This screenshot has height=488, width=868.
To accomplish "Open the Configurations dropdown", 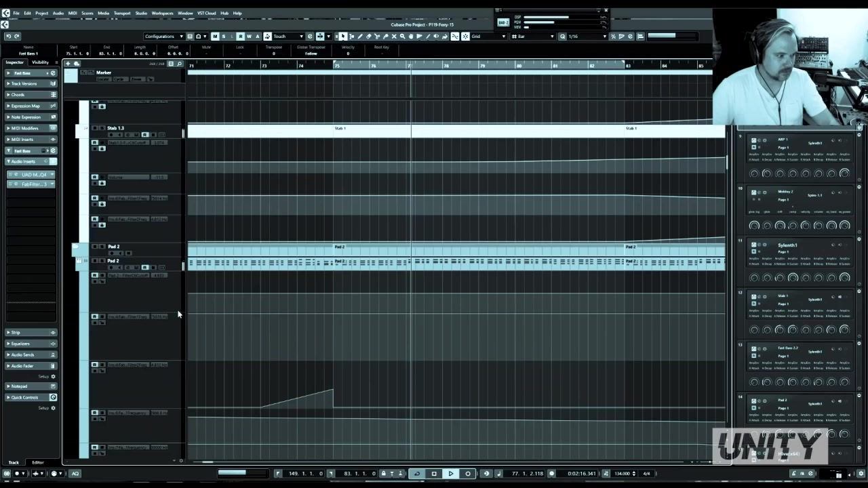I will (x=163, y=36).
